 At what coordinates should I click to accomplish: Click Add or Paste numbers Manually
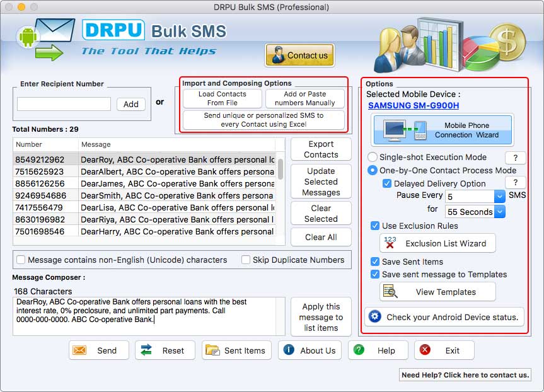[x=305, y=98]
